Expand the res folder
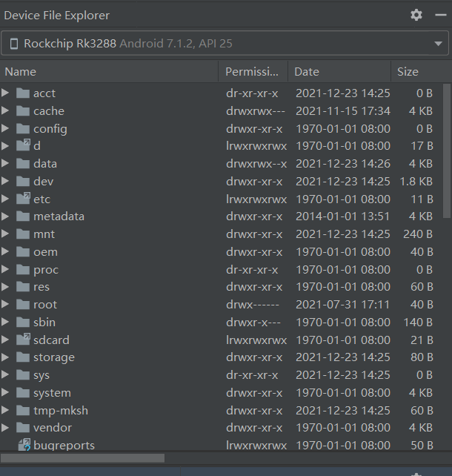Image resolution: width=452 pixels, height=476 pixels. [5, 287]
